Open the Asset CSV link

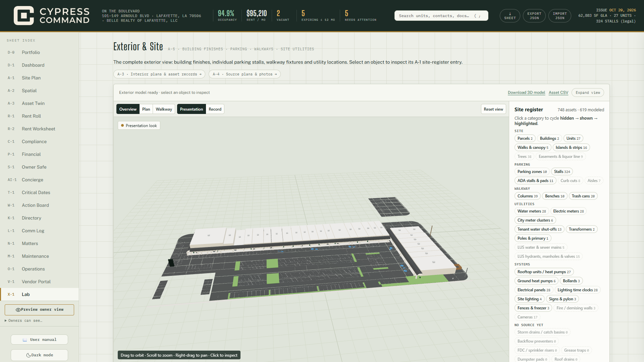(x=558, y=93)
